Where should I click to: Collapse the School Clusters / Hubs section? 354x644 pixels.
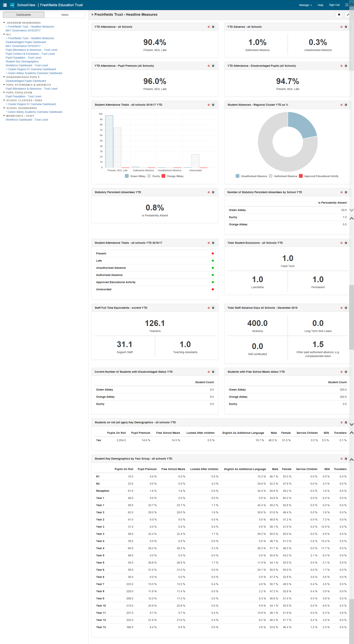click(x=4, y=100)
